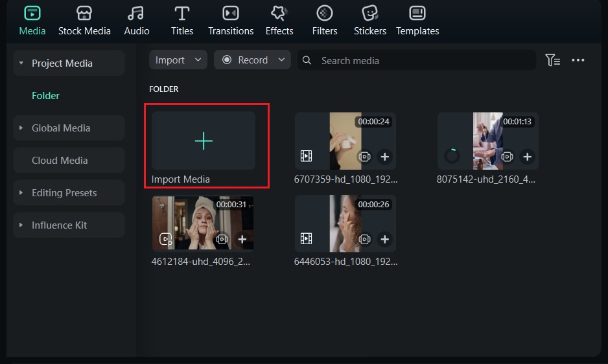This screenshot has height=364, width=608.
Task: Open the Titles tab
Action: tap(182, 21)
